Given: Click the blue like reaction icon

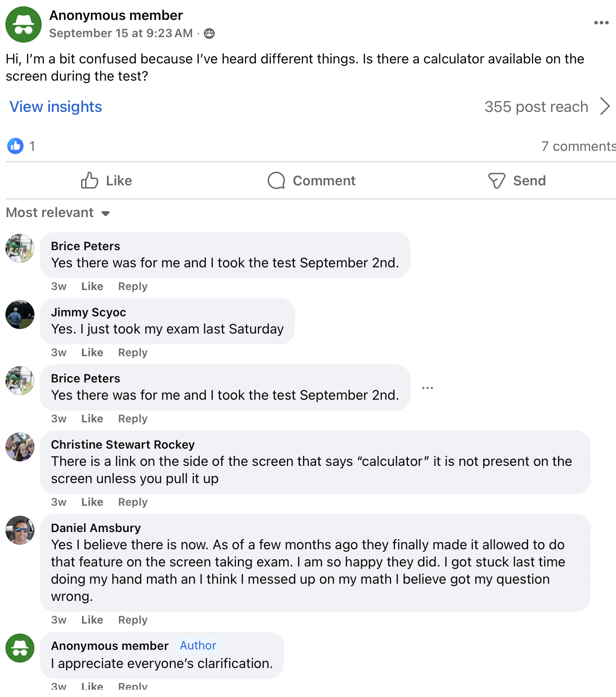Looking at the screenshot, I should [x=15, y=146].
